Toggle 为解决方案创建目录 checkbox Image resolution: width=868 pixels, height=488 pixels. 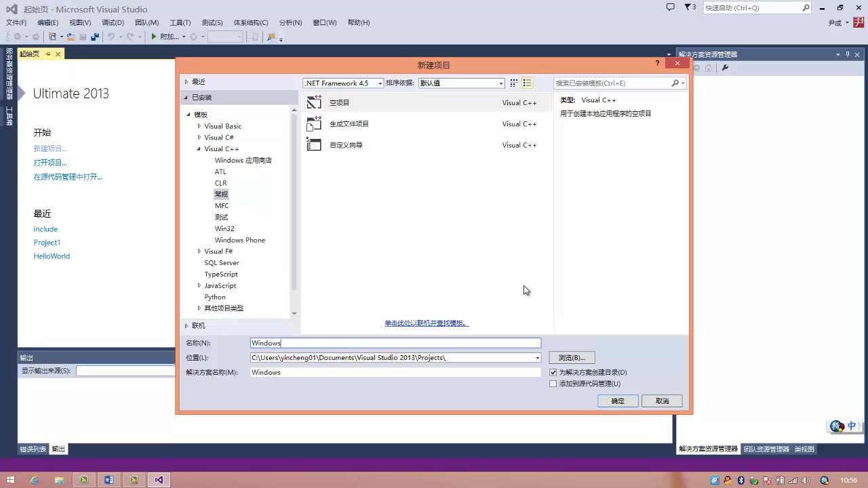point(553,372)
